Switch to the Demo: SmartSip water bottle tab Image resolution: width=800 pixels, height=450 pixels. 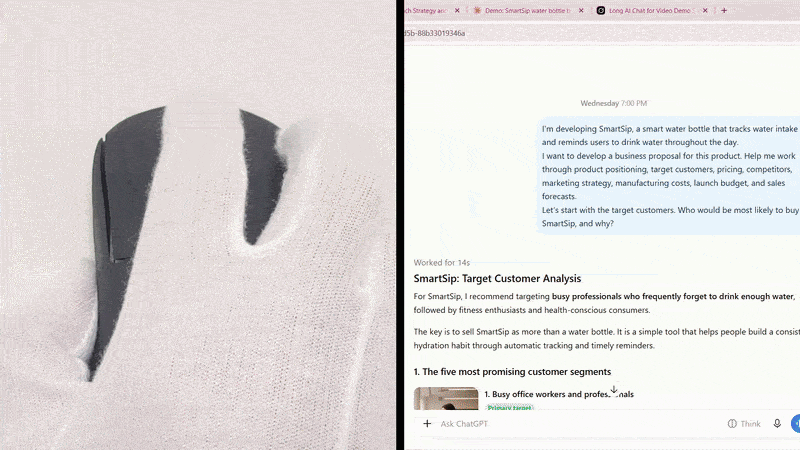[x=528, y=10]
